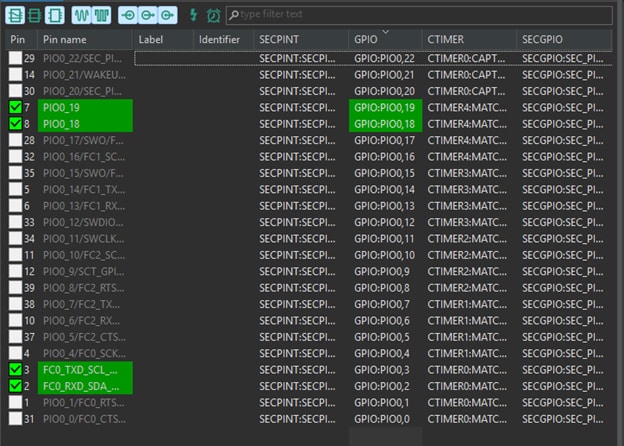The height and width of the screenshot is (446, 624).
Task: Check the box for pin 1
Action: [16, 402]
